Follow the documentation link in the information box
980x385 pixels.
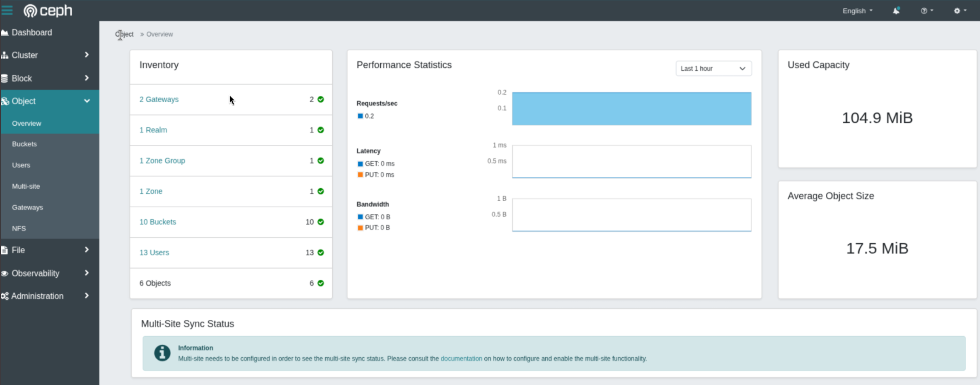[x=461, y=358]
